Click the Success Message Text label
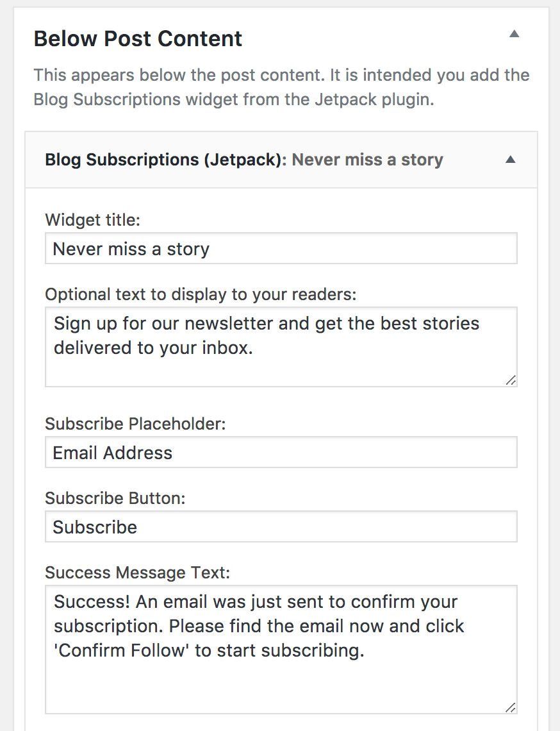Image resolution: width=560 pixels, height=731 pixels. [138, 573]
